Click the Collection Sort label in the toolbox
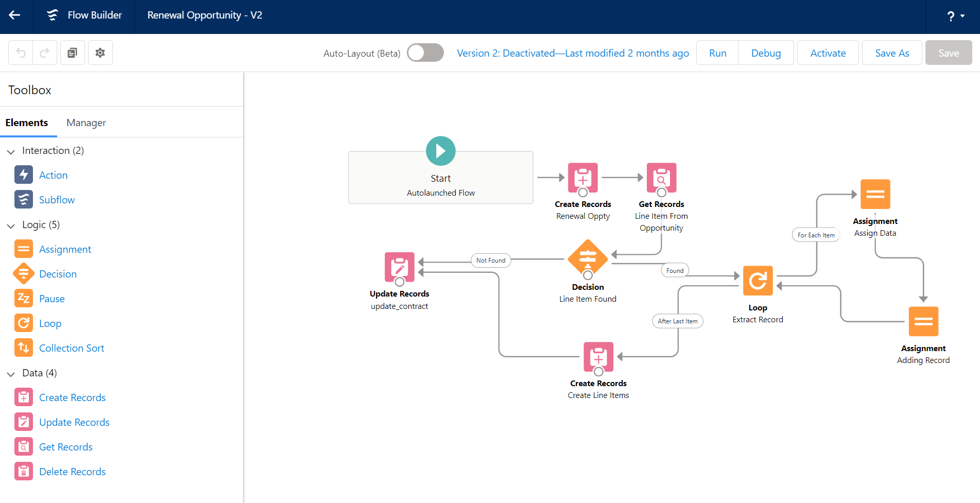 [x=72, y=348]
